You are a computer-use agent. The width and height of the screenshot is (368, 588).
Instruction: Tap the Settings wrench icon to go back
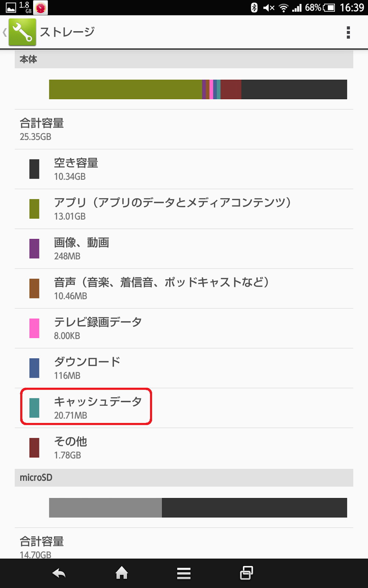point(22,32)
